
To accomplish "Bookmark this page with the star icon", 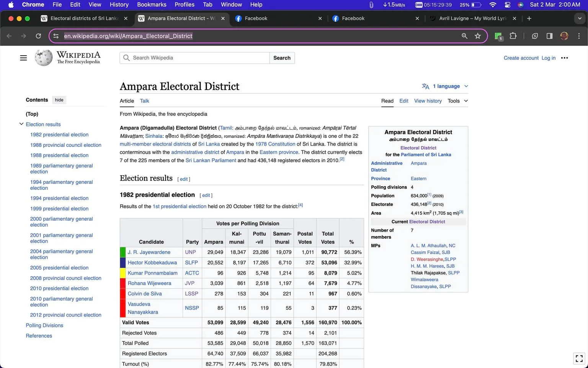I will tap(477, 36).
